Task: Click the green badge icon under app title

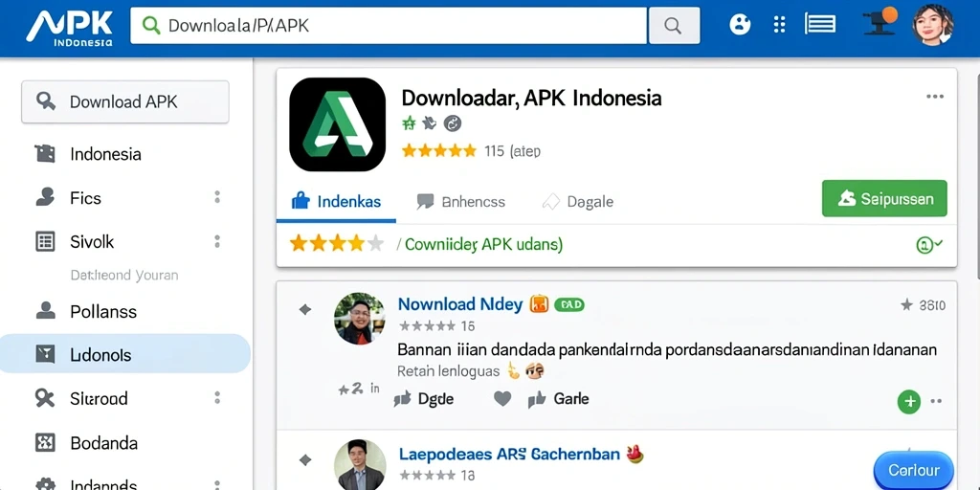Action: tap(409, 123)
